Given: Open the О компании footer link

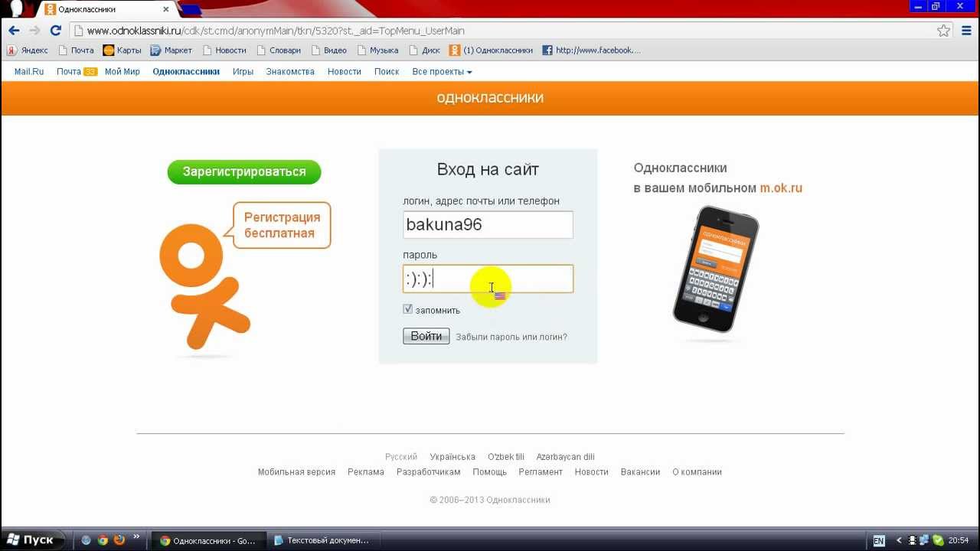Looking at the screenshot, I should [697, 472].
